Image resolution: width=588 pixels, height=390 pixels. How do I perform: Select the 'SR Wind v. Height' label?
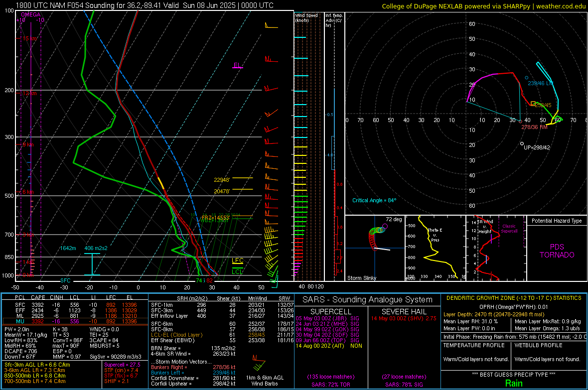[485, 227]
